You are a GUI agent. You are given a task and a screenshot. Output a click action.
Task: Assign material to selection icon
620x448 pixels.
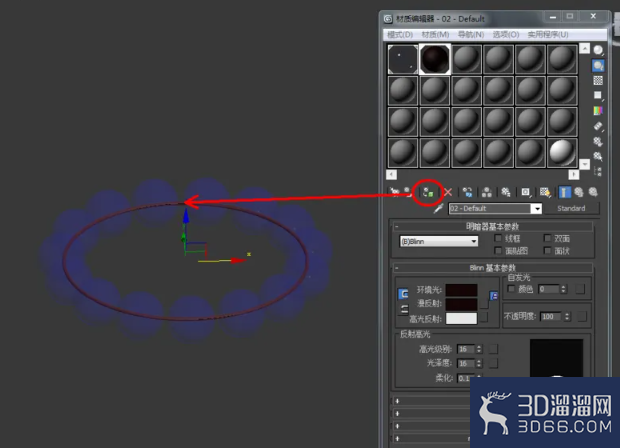(x=428, y=193)
